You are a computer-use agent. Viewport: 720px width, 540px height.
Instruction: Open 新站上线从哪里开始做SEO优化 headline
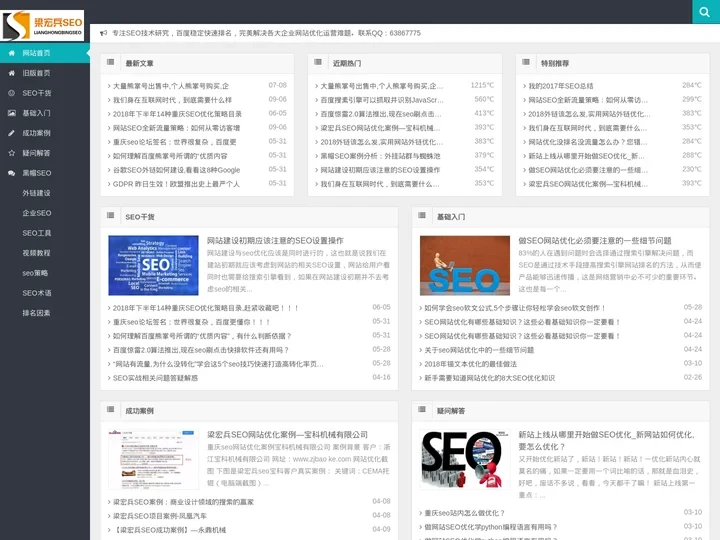(607, 440)
